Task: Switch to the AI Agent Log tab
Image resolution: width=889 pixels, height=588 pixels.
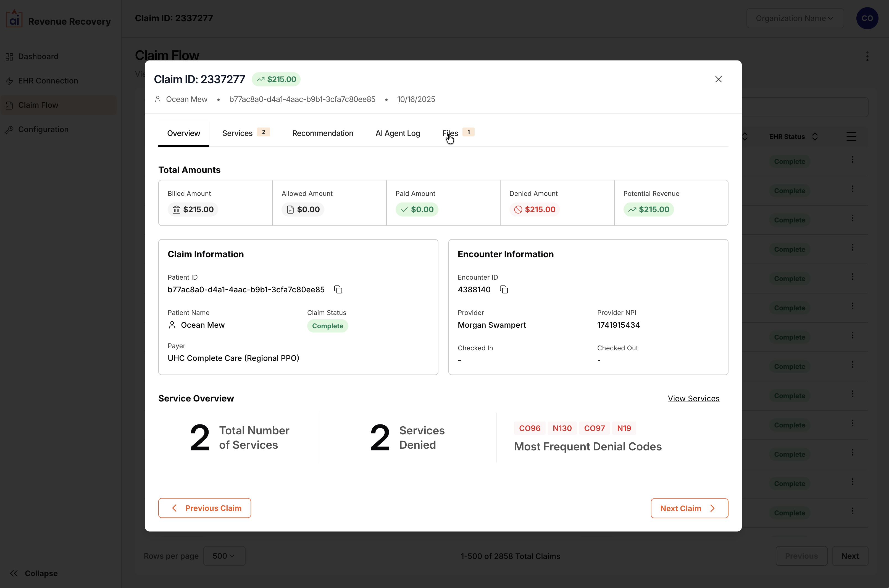Action: (x=398, y=133)
